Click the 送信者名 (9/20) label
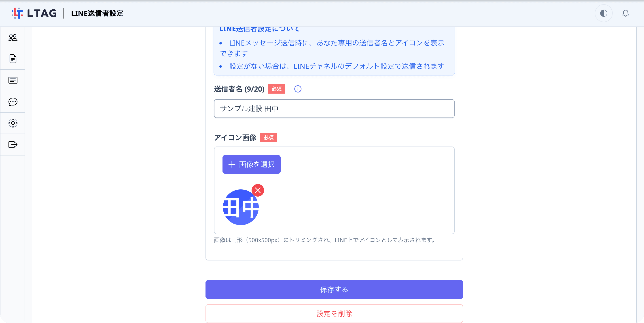The width and height of the screenshot is (644, 323). coord(239,89)
